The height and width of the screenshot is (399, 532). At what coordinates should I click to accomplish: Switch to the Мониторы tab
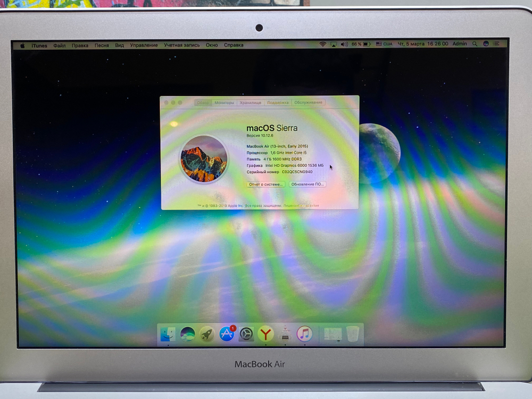pos(224,103)
